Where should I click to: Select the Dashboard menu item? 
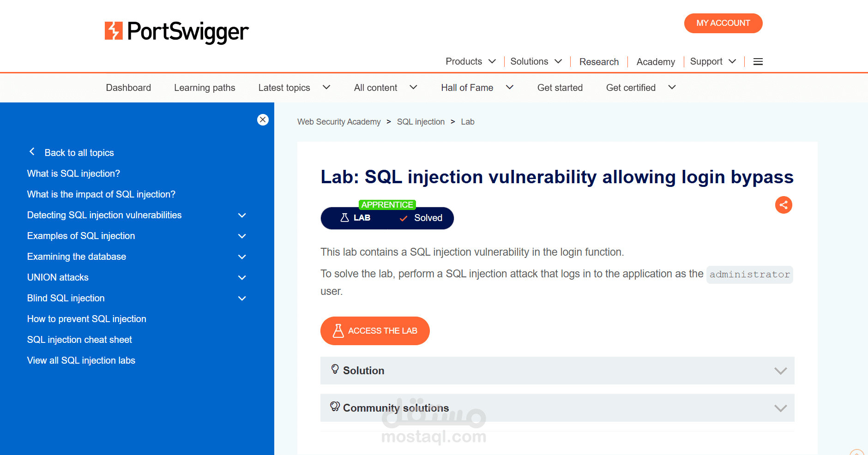click(x=128, y=87)
